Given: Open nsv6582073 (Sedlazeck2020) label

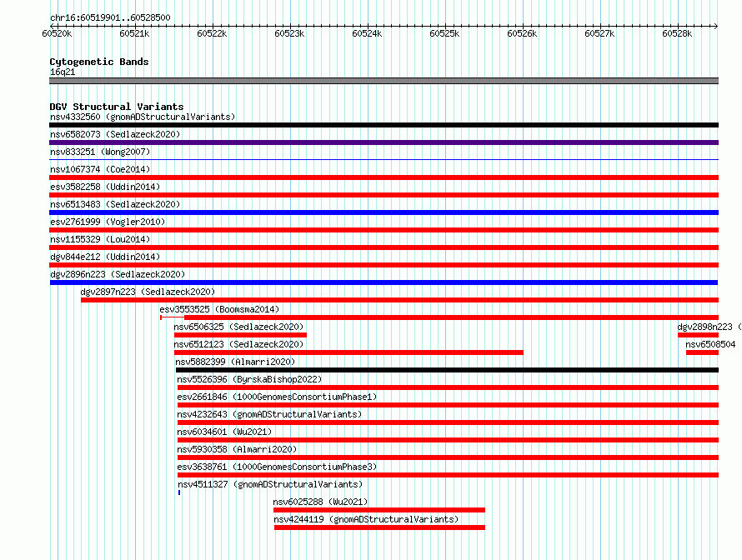Looking at the screenshot, I should (x=115, y=134).
